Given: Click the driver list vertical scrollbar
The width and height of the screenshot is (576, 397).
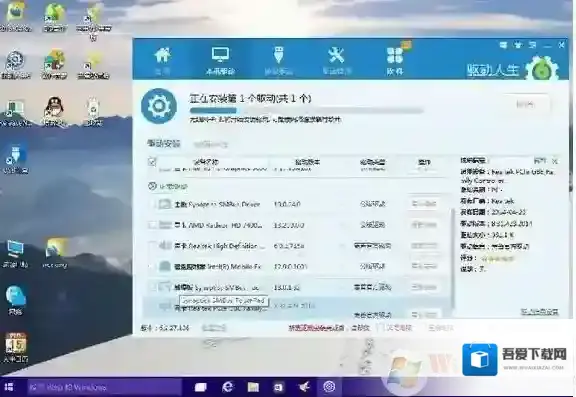Looking at the screenshot, I should tap(453, 258).
